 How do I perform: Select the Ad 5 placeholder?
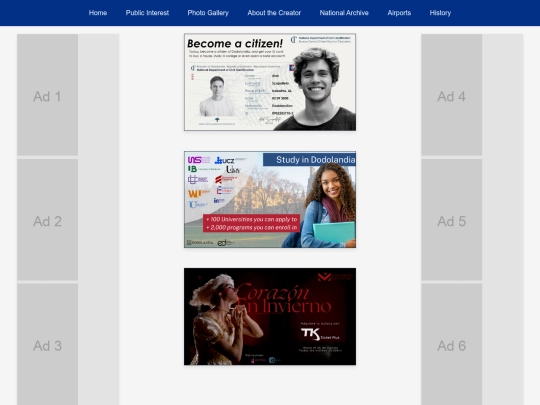[x=451, y=220]
